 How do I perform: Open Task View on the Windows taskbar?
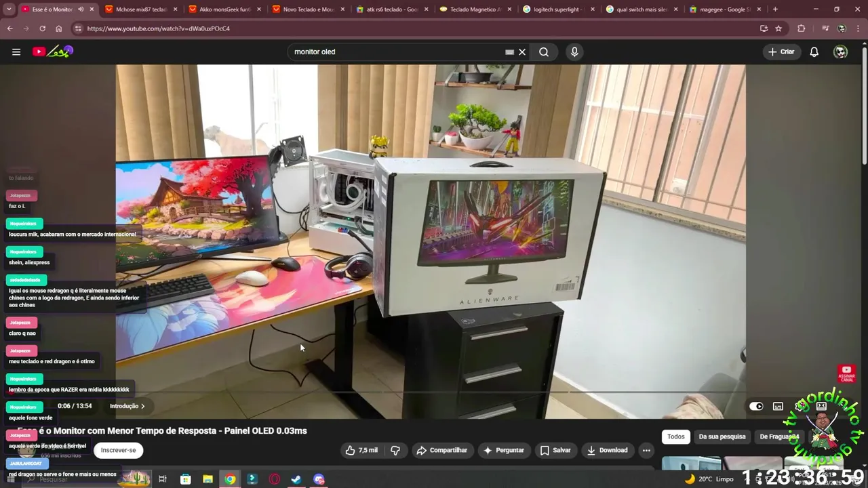[163, 479]
